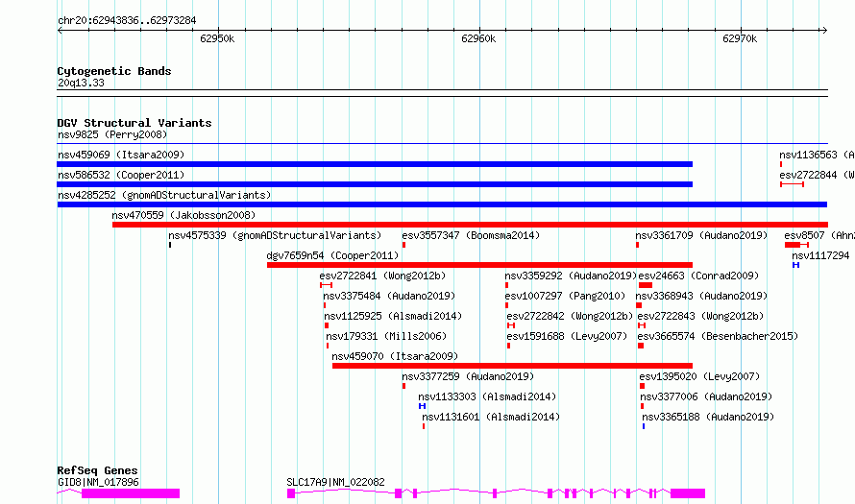
Task: Click the esv8507 red block glyph
Action: coord(793,245)
